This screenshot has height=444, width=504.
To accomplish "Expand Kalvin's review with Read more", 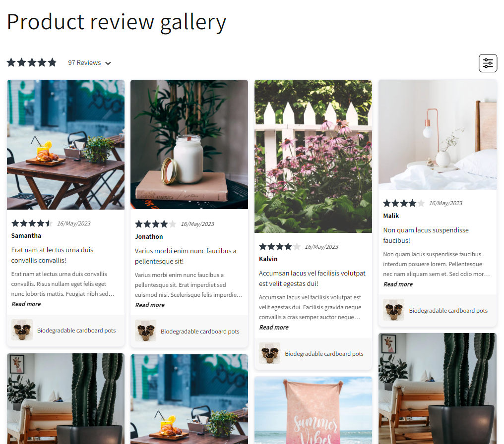I will tap(274, 327).
